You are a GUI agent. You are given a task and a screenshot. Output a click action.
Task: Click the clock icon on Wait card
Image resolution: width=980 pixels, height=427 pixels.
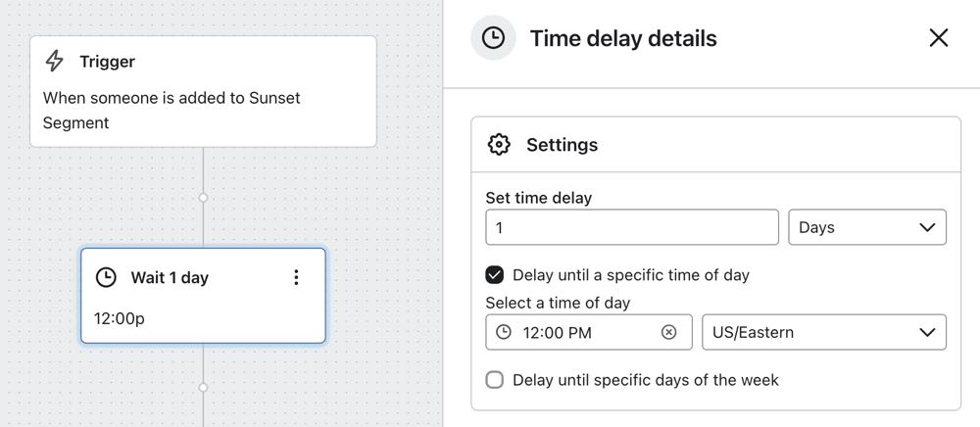coord(105,277)
